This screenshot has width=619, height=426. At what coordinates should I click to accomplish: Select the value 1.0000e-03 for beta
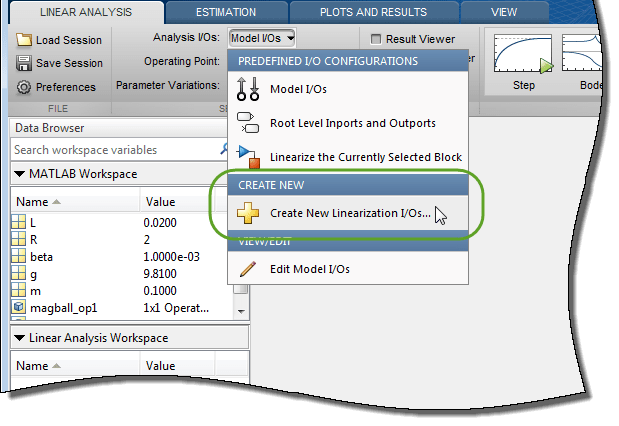click(x=171, y=257)
